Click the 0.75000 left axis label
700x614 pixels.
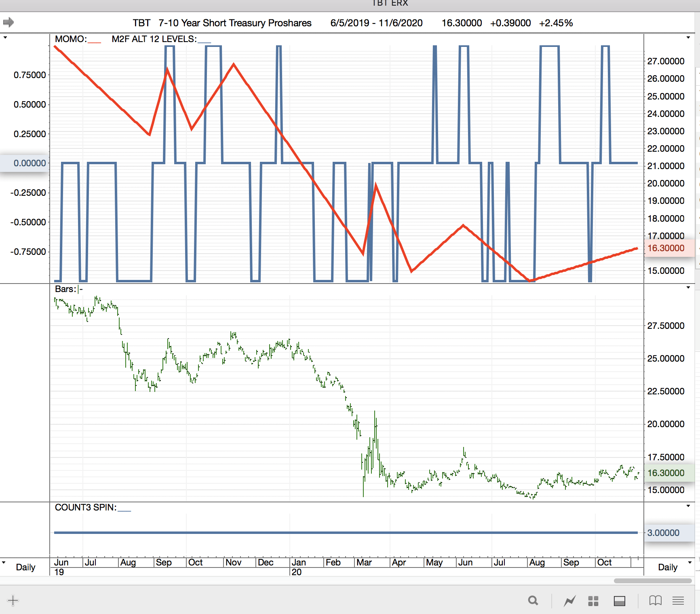point(30,75)
